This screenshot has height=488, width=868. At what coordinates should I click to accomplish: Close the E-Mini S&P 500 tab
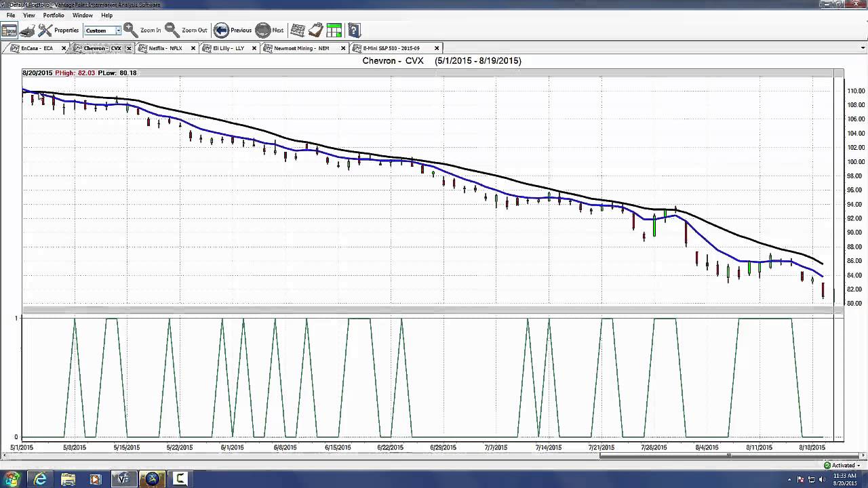click(437, 48)
